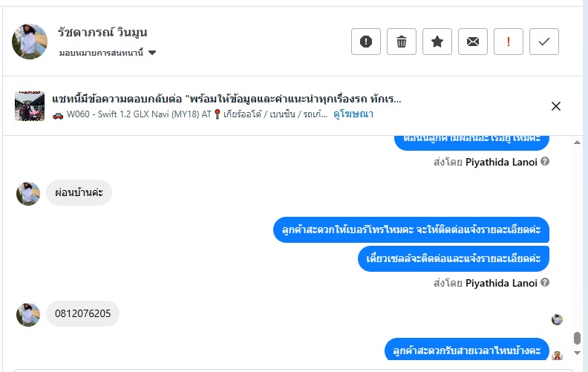
Task: Select the phone number message 0812076205
Action: [82, 313]
